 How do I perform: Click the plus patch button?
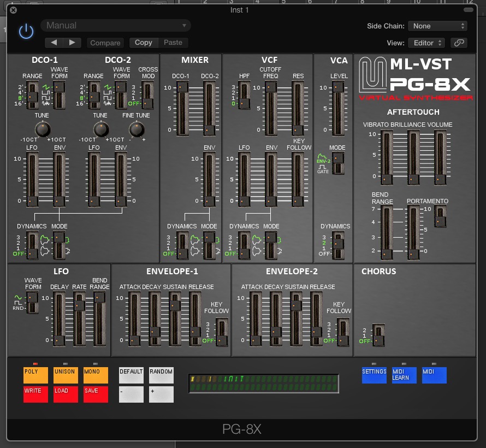[x=161, y=394]
